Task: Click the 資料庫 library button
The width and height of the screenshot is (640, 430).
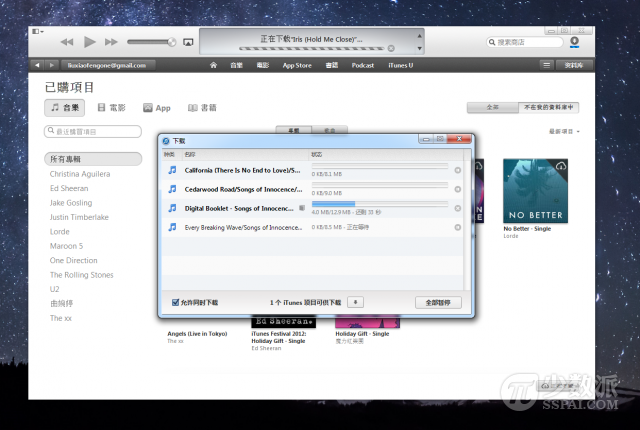Action: pyautogui.click(x=574, y=65)
